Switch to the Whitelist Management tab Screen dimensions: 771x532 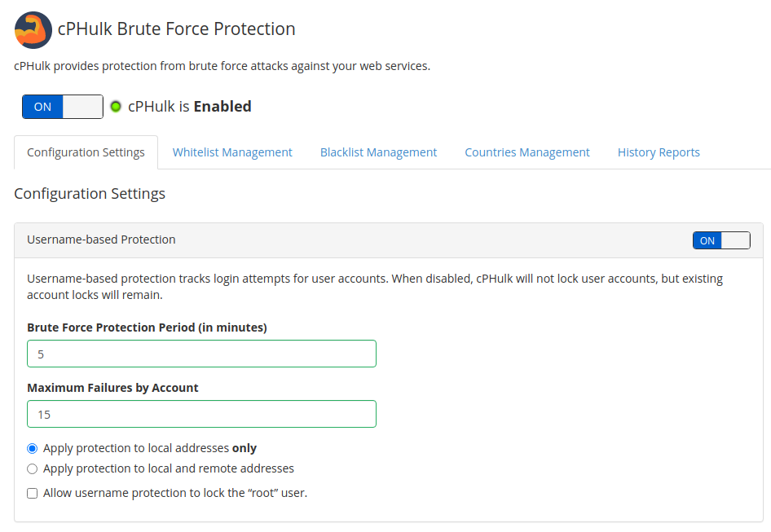tap(232, 152)
